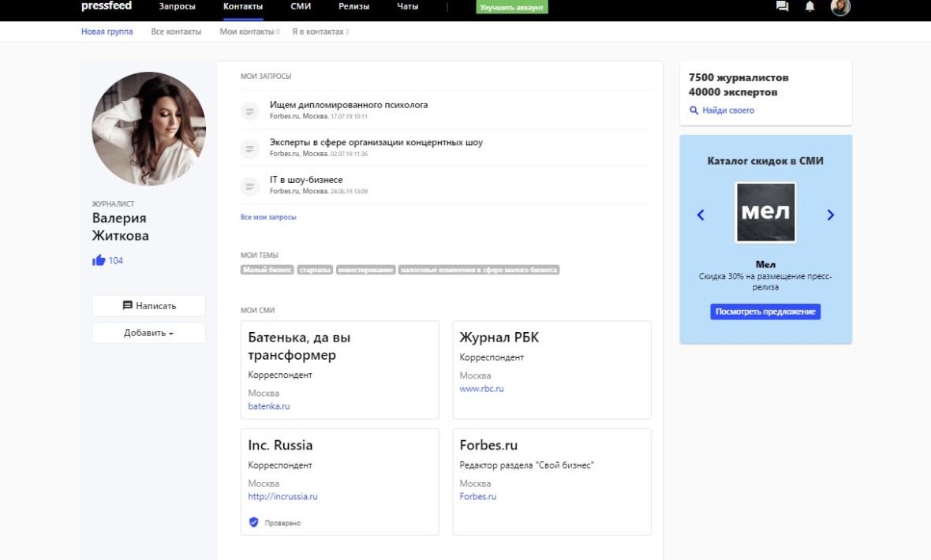
Task: Open the Все мои запросы link
Action: click(x=268, y=217)
